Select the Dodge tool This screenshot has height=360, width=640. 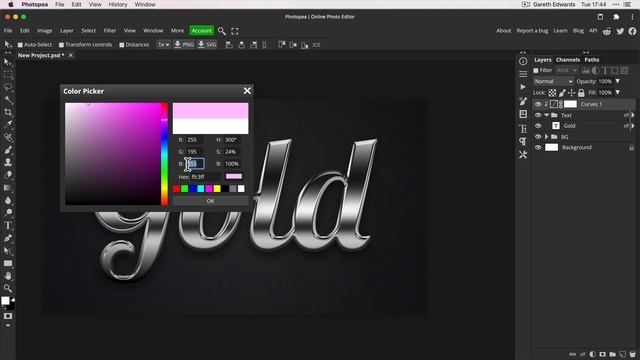(8, 213)
